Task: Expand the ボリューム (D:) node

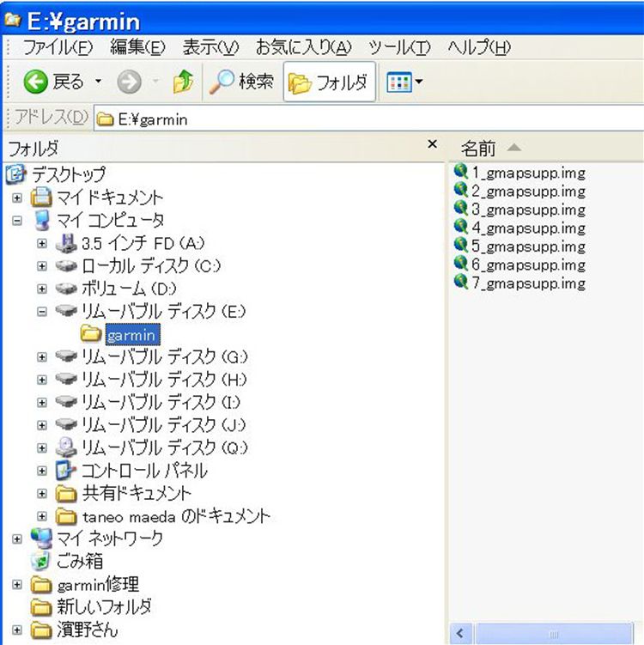Action: pos(41,289)
